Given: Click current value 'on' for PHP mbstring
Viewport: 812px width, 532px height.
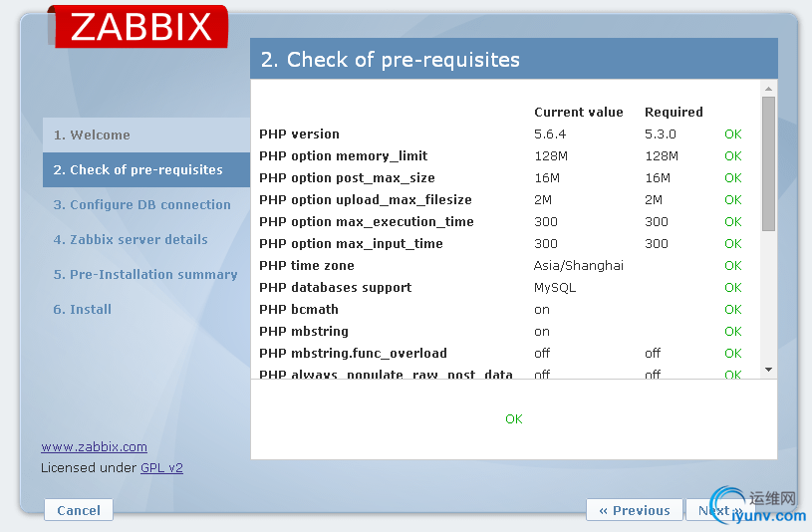Looking at the screenshot, I should tap(542, 332).
